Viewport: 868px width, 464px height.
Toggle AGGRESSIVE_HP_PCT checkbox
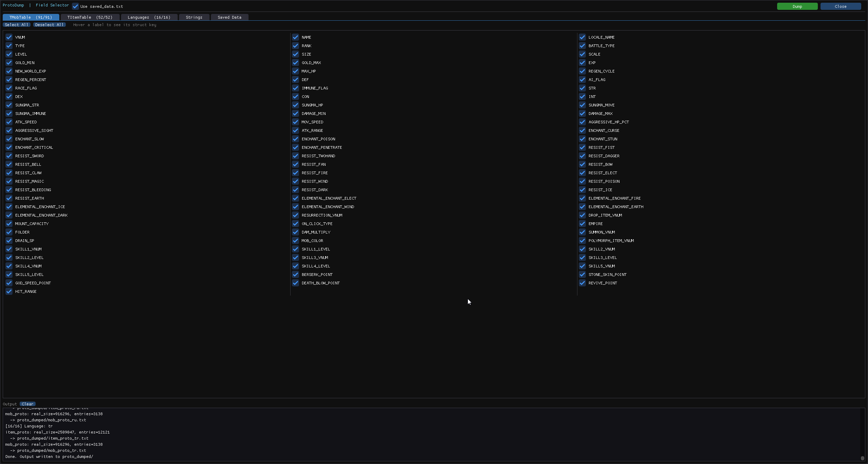pos(583,122)
